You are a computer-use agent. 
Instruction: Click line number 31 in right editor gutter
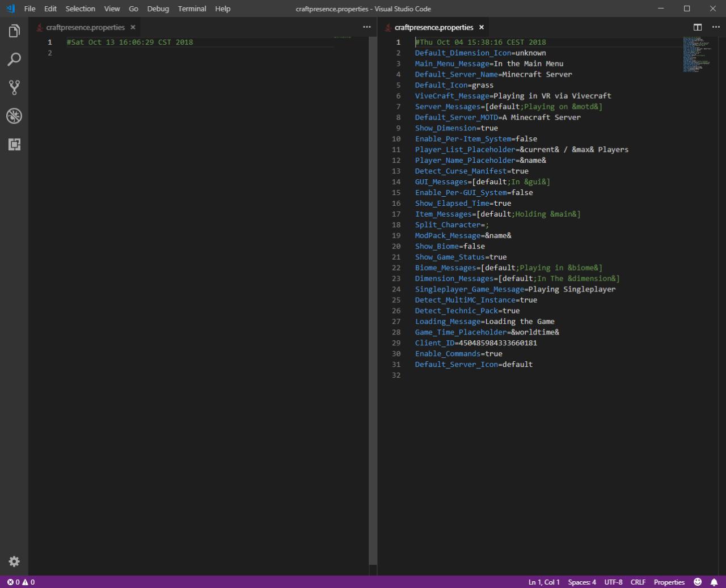point(396,365)
